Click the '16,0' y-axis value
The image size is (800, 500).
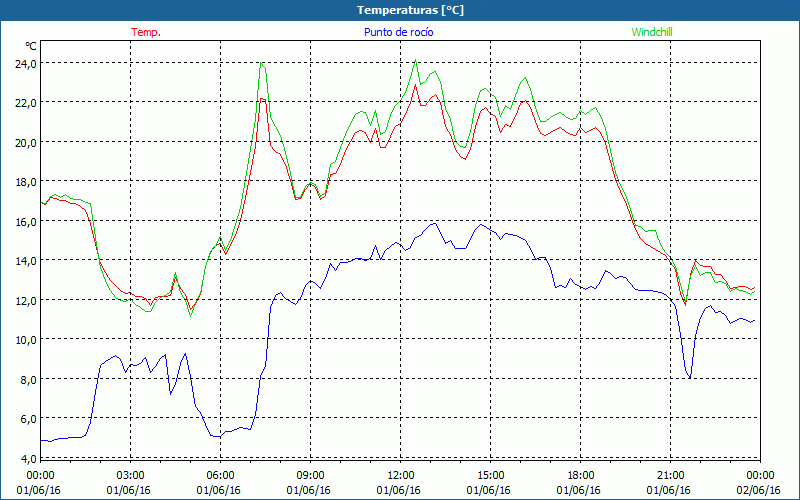coord(26,222)
